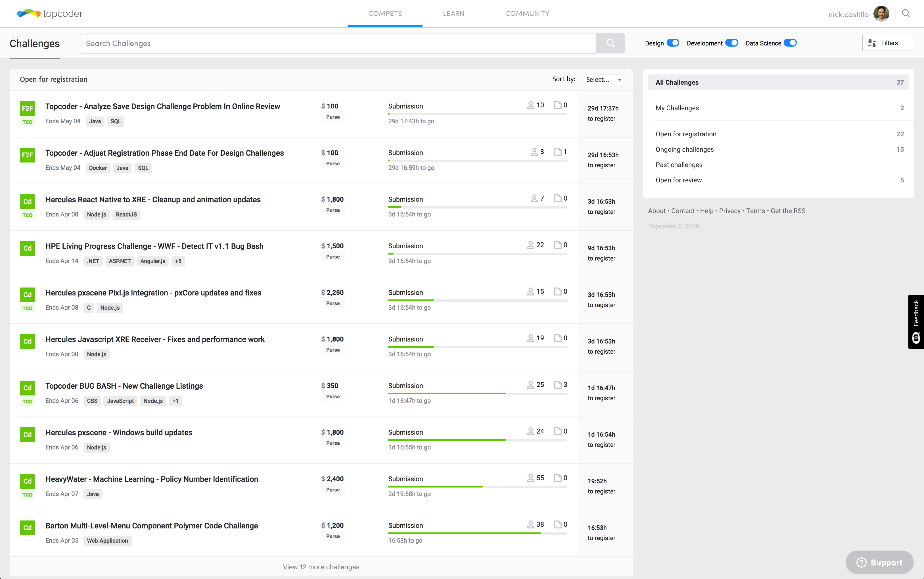Expand the +5 more tags on HPE challenge
924x579 pixels.
tap(178, 261)
